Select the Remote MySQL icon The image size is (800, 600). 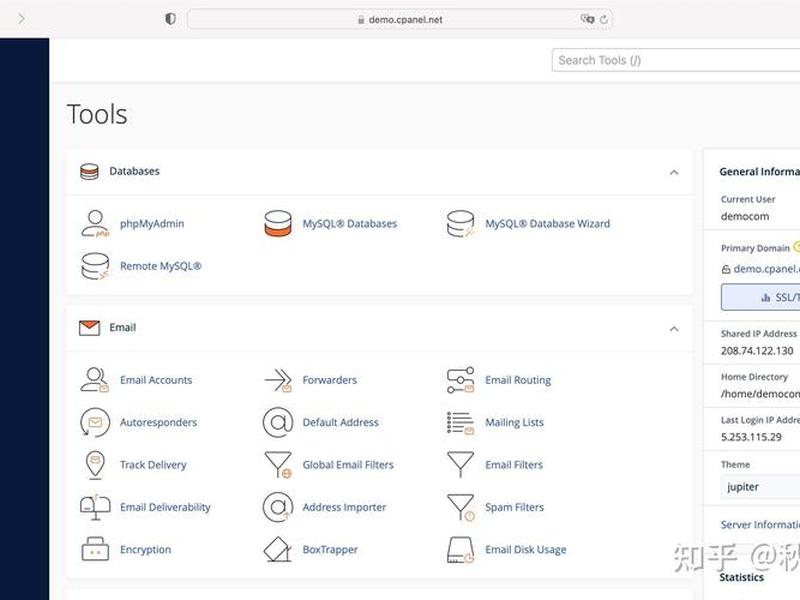95,266
